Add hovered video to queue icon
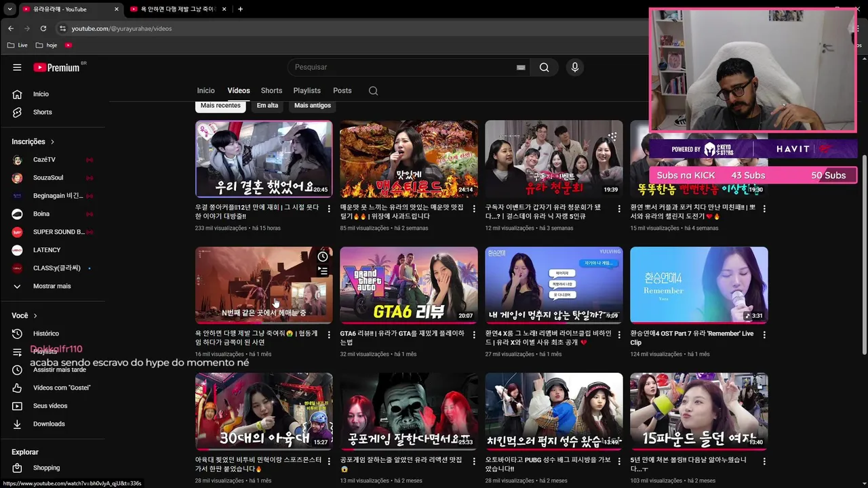The height and width of the screenshot is (488, 868). coord(323,271)
